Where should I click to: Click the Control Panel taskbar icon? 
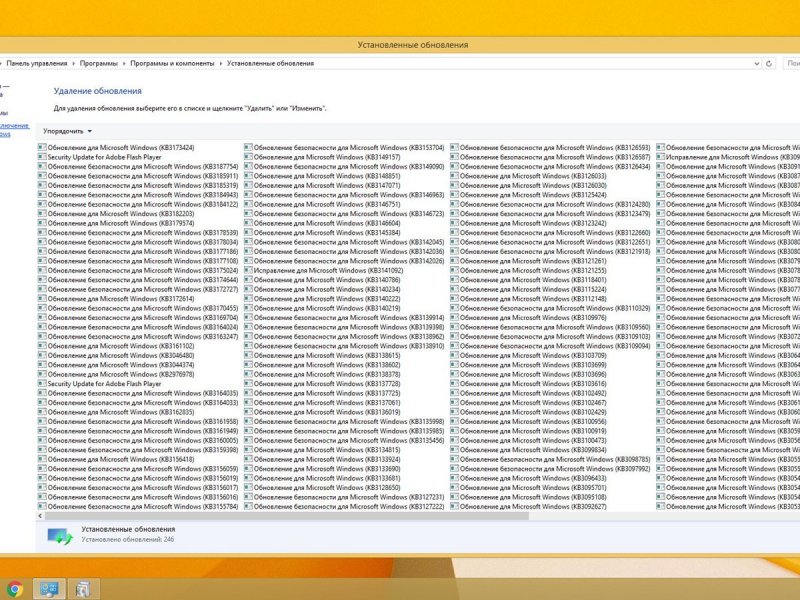click(49, 589)
